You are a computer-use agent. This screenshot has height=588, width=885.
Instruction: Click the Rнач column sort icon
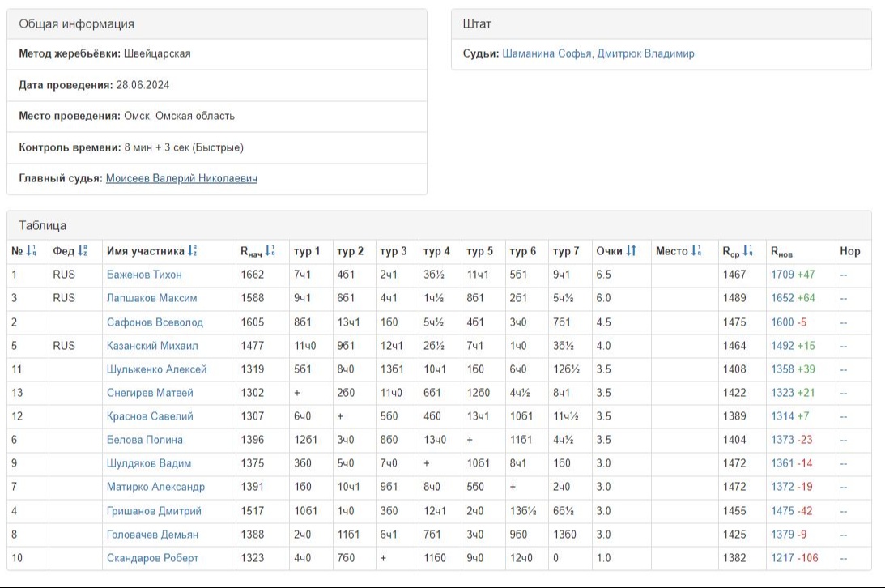point(270,251)
